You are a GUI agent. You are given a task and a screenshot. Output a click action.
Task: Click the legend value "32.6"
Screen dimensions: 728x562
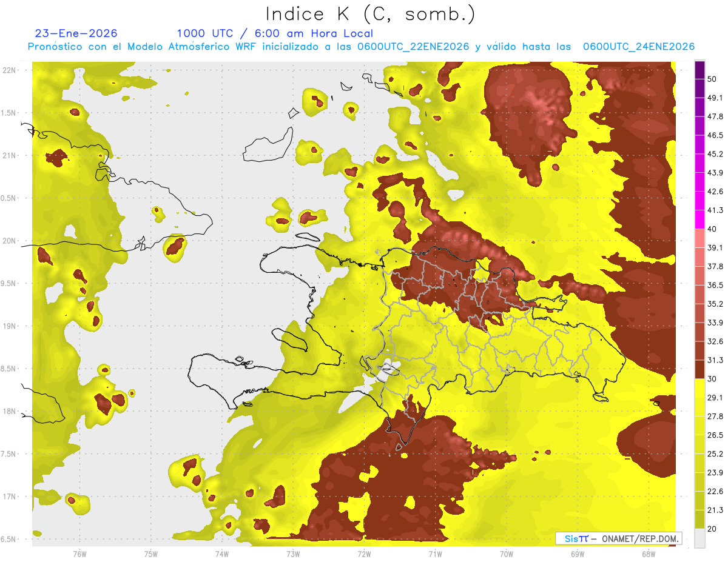(715, 341)
